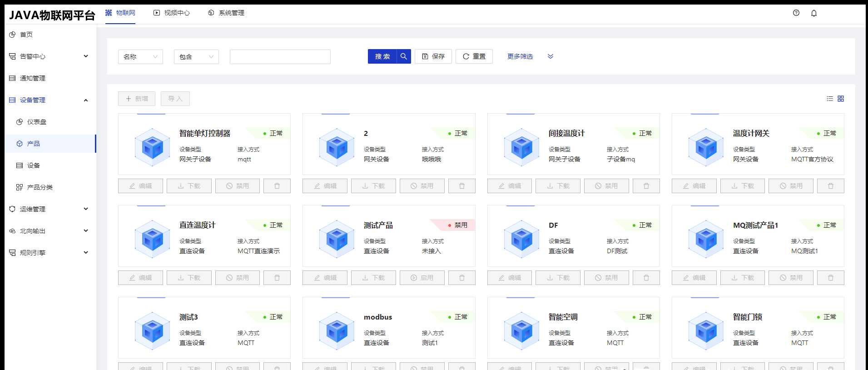
Task: Disable the 温度计网关 product
Action: pos(791,186)
